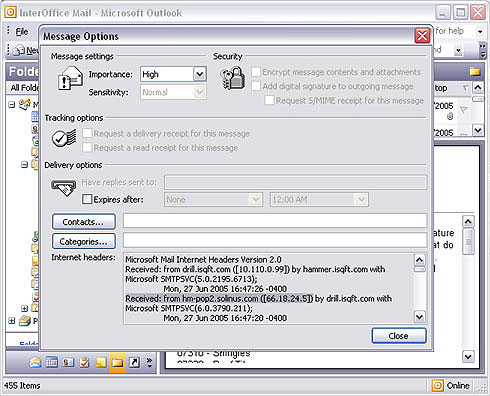Image resolution: width=490 pixels, height=396 pixels.
Task: Open Tasks view in navigation pane
Action: point(85,362)
